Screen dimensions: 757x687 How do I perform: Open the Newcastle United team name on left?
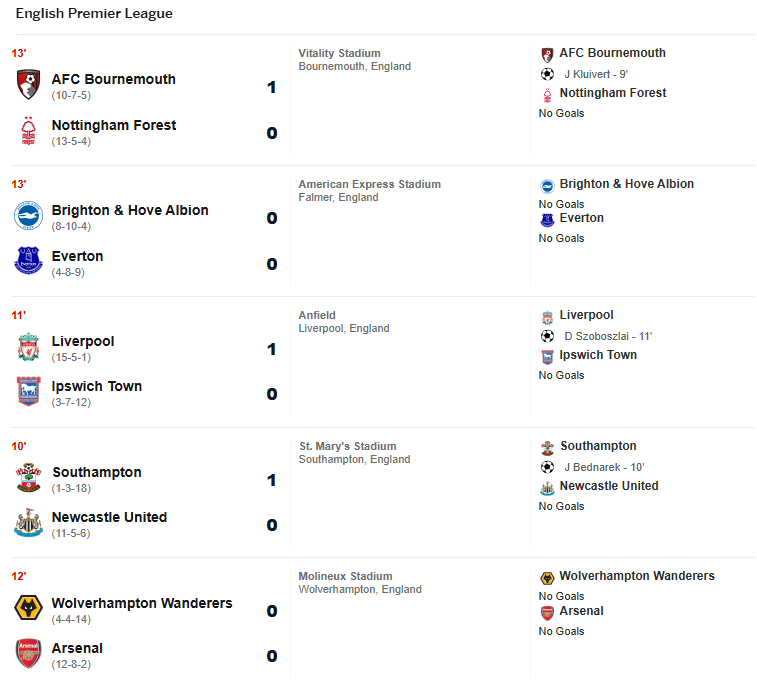pyautogui.click(x=109, y=517)
